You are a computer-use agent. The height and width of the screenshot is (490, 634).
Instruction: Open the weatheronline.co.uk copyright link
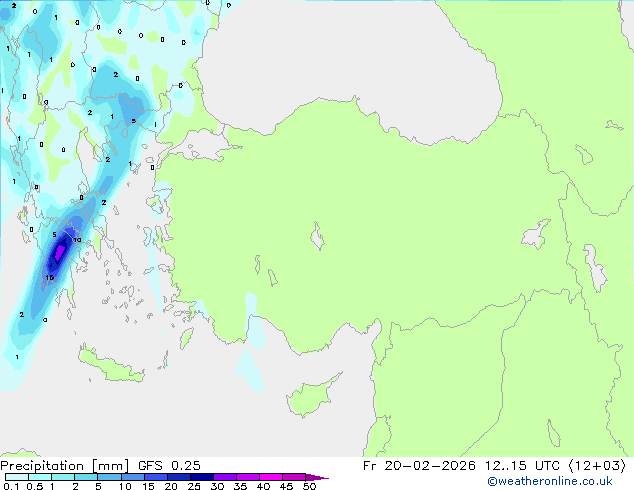click(550, 481)
